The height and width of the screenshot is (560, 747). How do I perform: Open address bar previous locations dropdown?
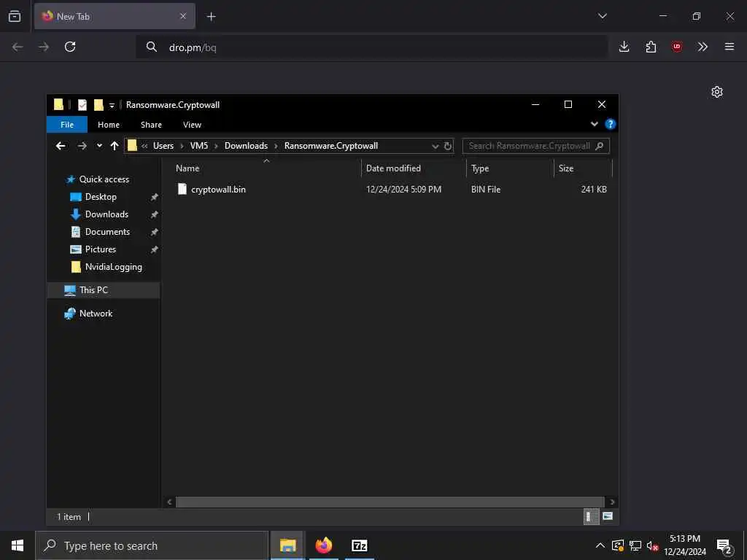[x=435, y=146]
